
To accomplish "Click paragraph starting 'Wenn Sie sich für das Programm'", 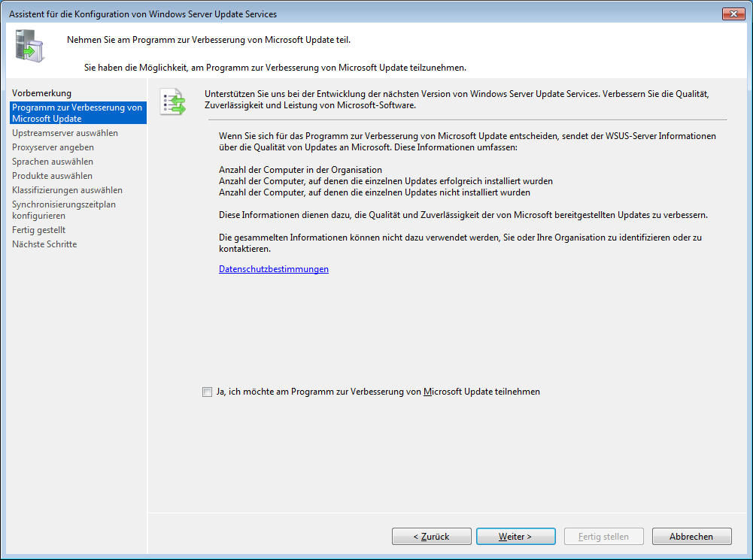I will 467,141.
